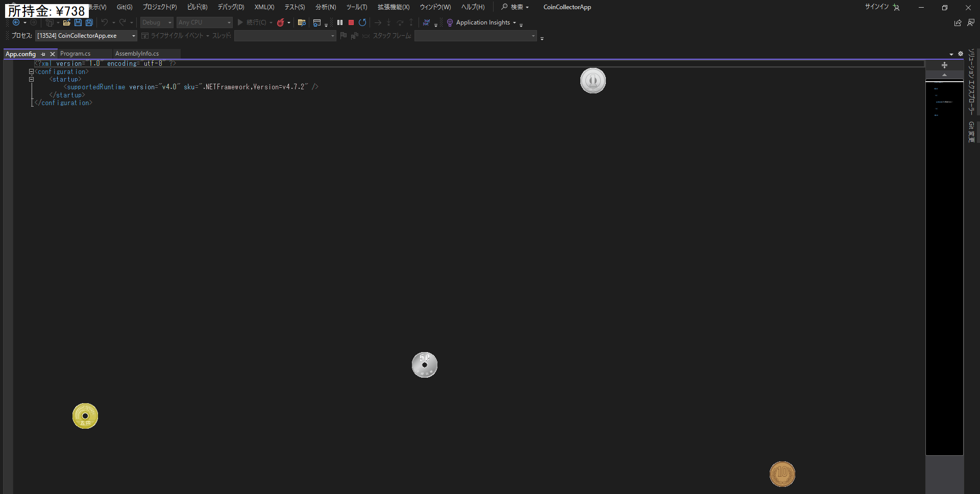Collapse the startup XML node
The width and height of the screenshot is (980, 494).
click(x=31, y=80)
